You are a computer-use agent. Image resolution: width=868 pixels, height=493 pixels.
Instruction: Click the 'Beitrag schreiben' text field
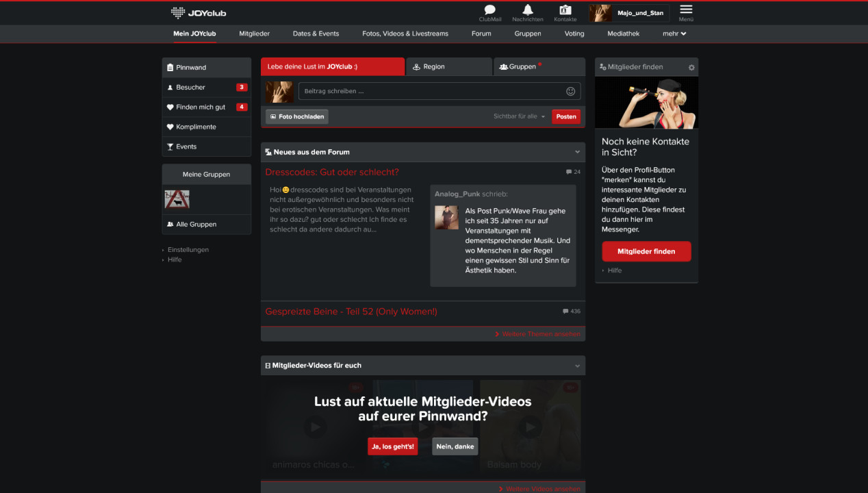(431, 91)
